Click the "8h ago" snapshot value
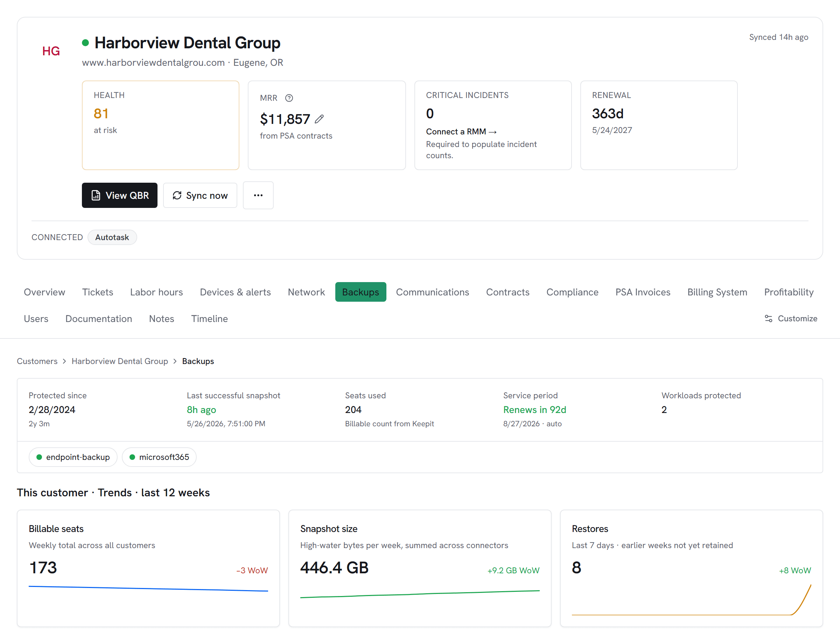Viewport: 840px width, 630px height. click(x=201, y=410)
